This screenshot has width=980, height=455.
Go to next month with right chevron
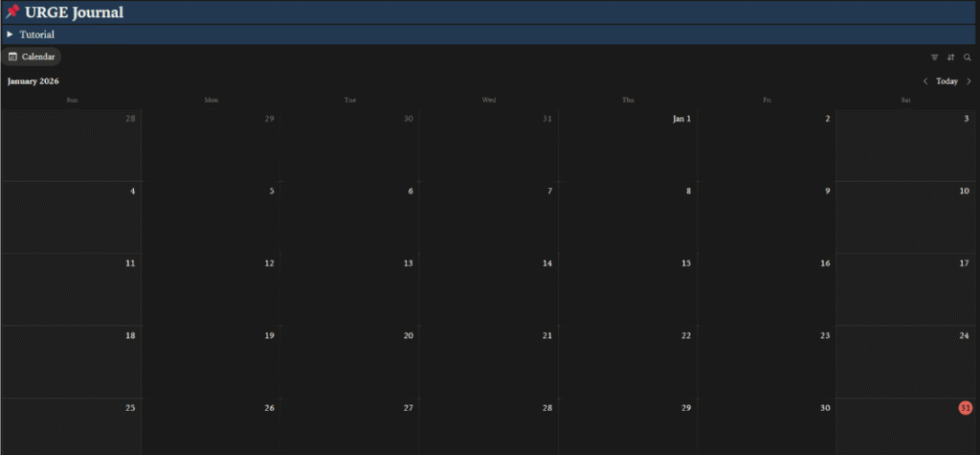coord(969,81)
